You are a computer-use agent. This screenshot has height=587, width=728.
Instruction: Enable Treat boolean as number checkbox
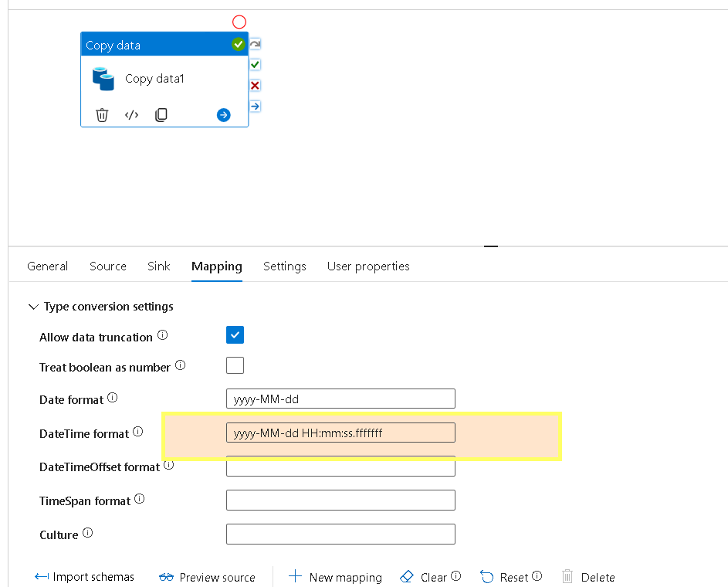click(x=235, y=365)
